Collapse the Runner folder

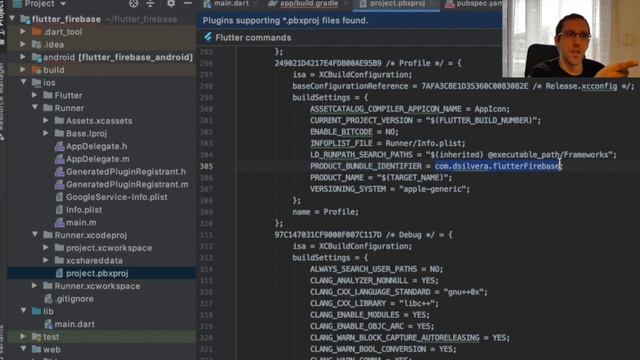pos(35,108)
